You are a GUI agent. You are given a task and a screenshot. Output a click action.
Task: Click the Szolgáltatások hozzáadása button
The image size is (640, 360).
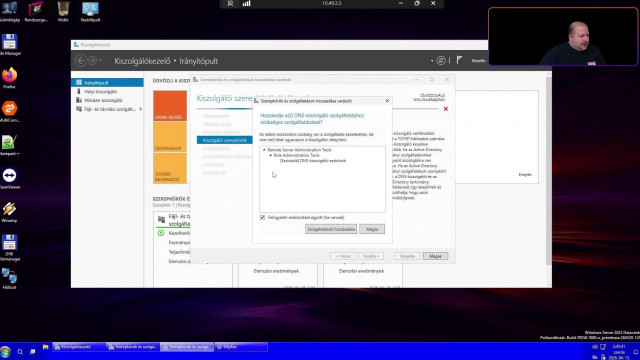coord(331,229)
